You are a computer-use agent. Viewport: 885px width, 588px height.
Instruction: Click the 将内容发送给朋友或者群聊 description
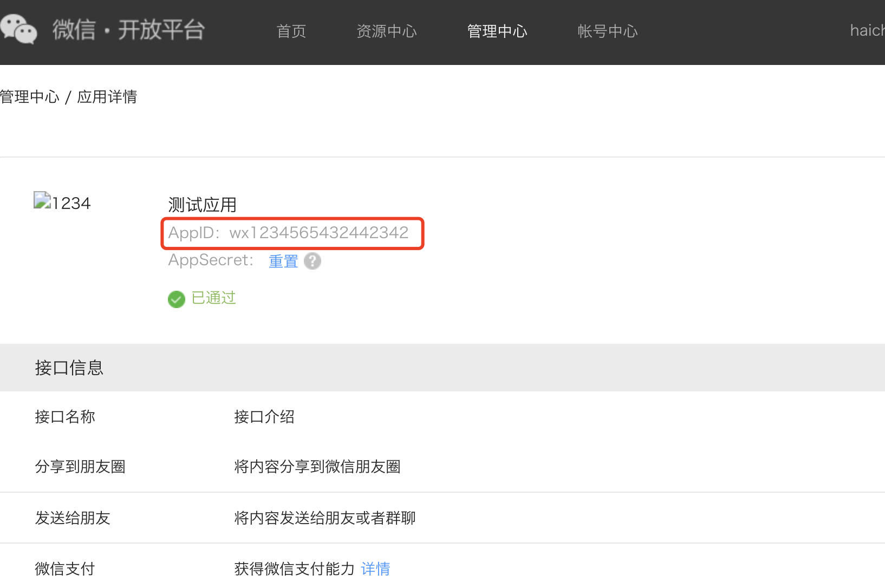tap(325, 518)
